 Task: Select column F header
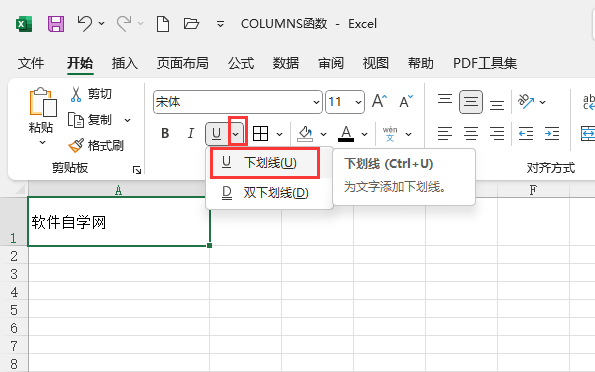pos(533,189)
